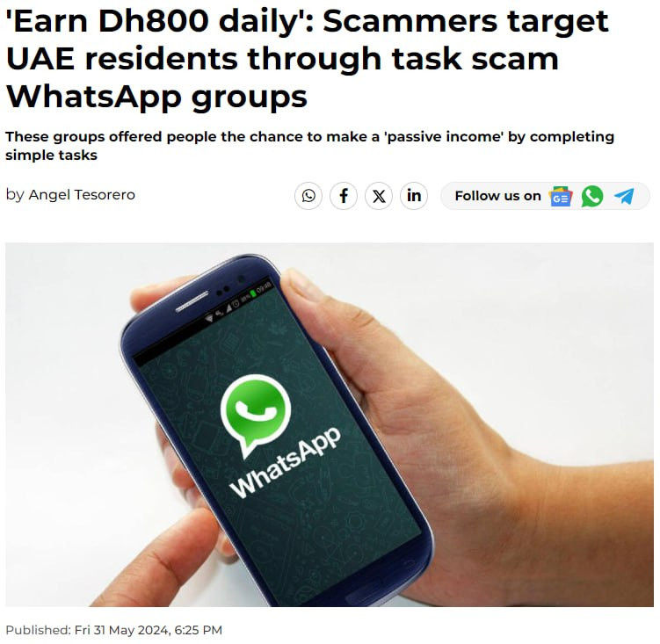Click the 'passive income' subheading text
Viewport: 660px width, 644px height.
point(309,146)
